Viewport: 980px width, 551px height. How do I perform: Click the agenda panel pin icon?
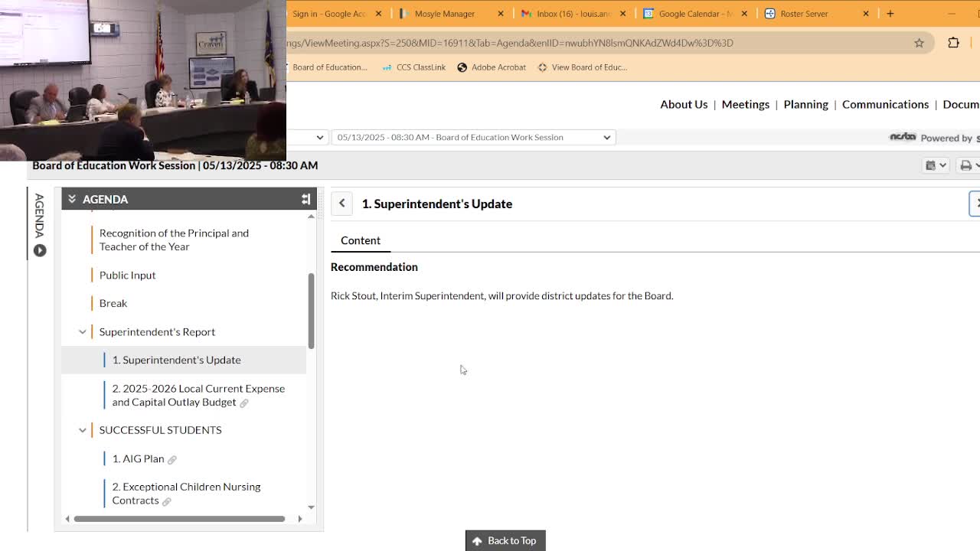[x=305, y=199]
